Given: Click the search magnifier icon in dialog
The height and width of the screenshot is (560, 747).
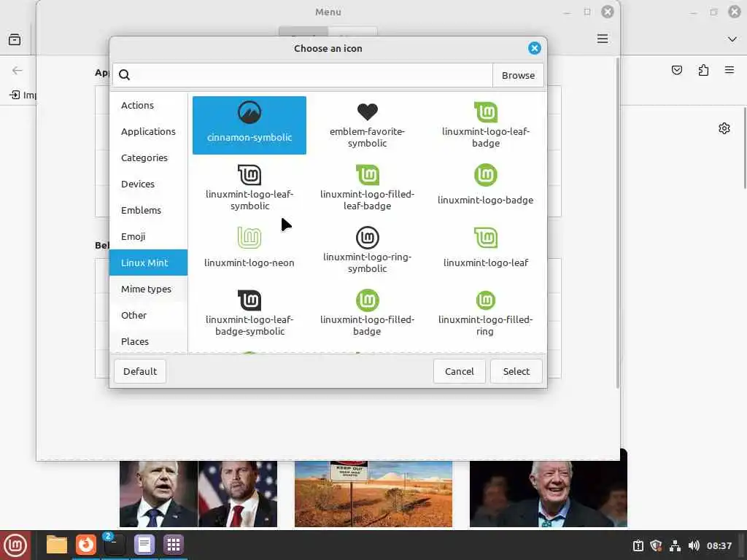Looking at the screenshot, I should [124, 75].
